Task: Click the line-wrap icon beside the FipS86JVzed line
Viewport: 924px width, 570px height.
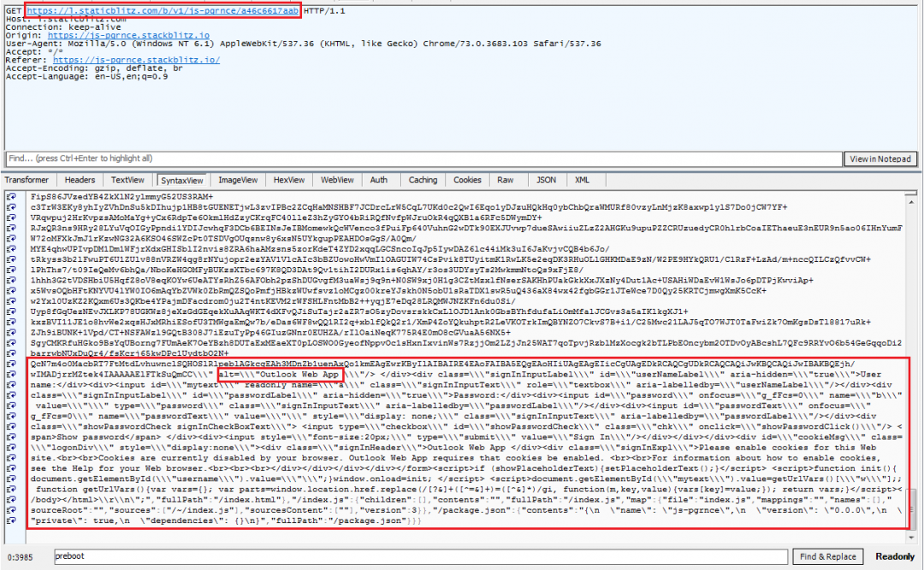Action: (x=12, y=196)
